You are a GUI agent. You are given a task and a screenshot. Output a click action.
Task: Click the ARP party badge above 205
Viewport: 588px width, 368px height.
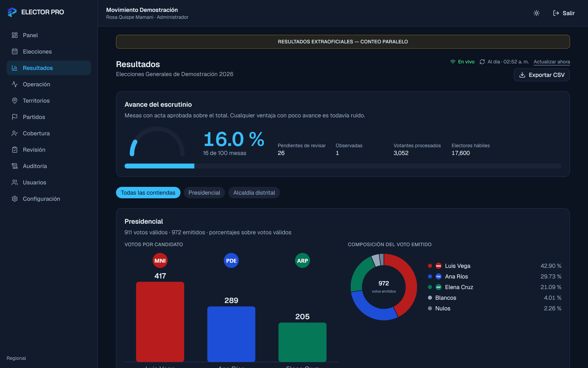302,261
